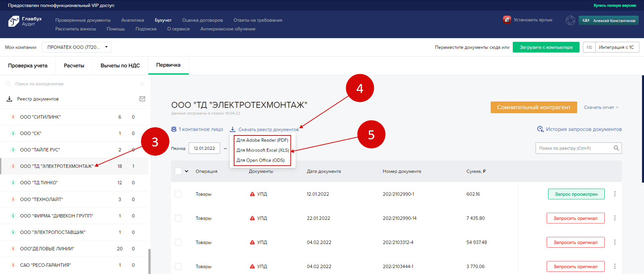Check the row for document 202/2103312-4

point(178,242)
